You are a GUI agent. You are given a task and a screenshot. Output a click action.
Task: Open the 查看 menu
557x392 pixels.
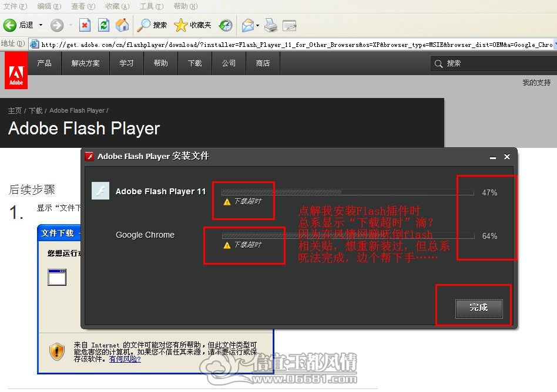[83, 6]
